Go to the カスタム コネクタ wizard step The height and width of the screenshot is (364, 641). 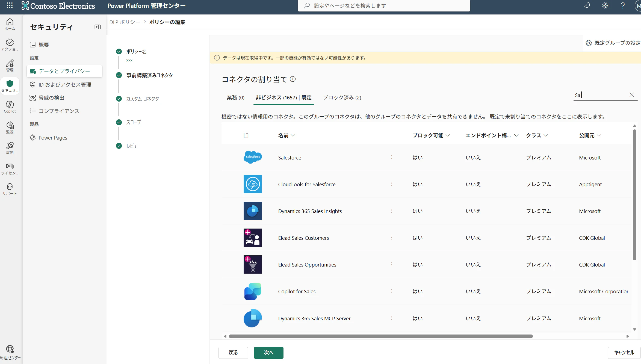coord(142,99)
